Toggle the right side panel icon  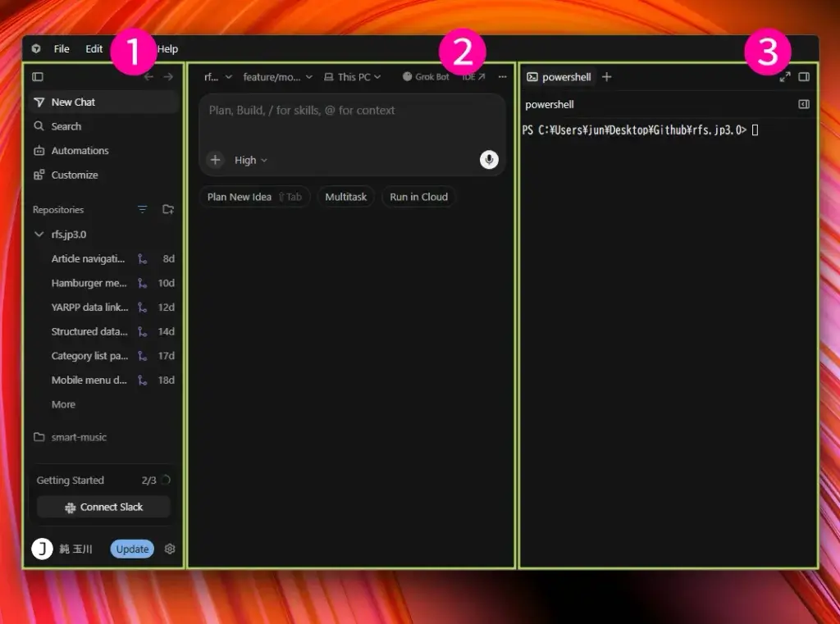click(804, 76)
